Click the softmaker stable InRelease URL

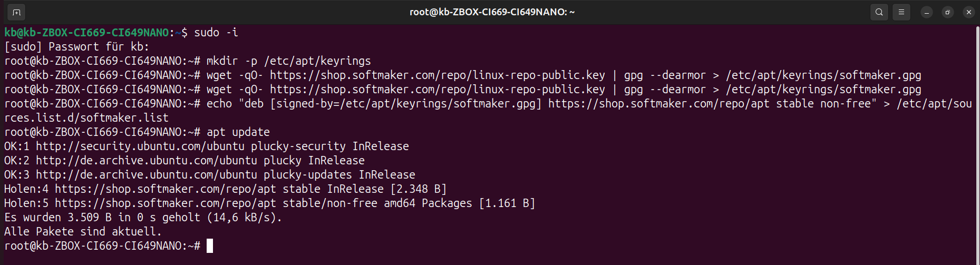(166, 189)
